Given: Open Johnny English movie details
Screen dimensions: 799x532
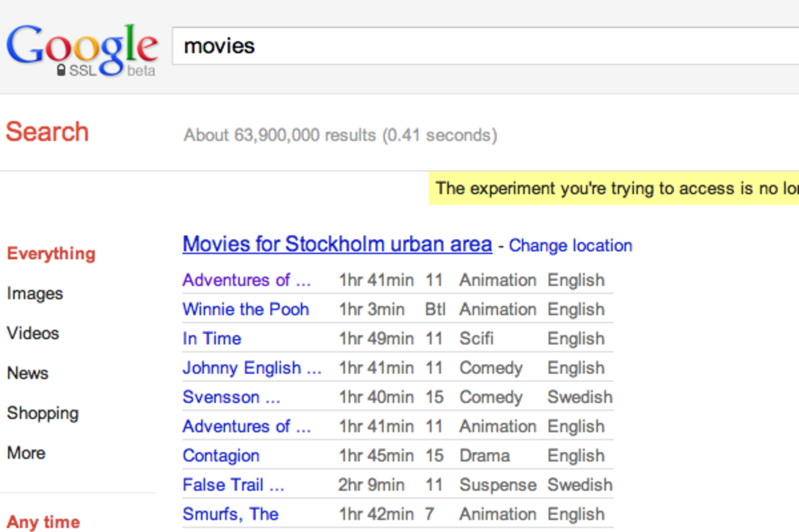Looking at the screenshot, I should tap(252, 368).
